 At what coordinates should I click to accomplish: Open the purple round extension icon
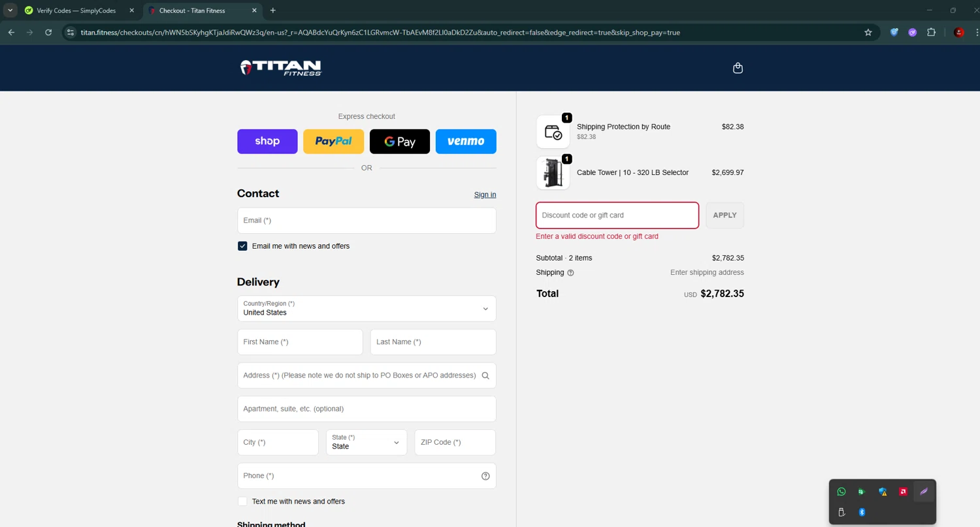[913, 32]
